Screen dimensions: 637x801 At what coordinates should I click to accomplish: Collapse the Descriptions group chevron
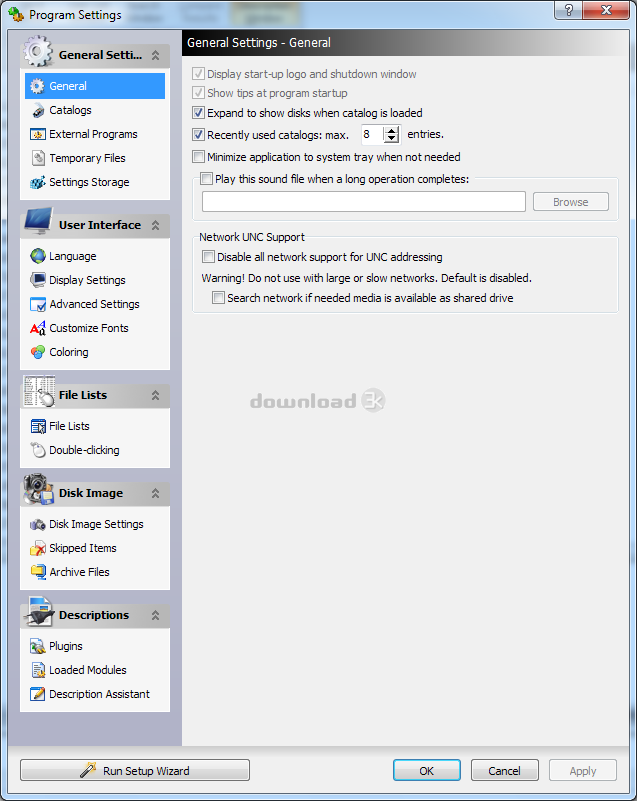[156, 616]
